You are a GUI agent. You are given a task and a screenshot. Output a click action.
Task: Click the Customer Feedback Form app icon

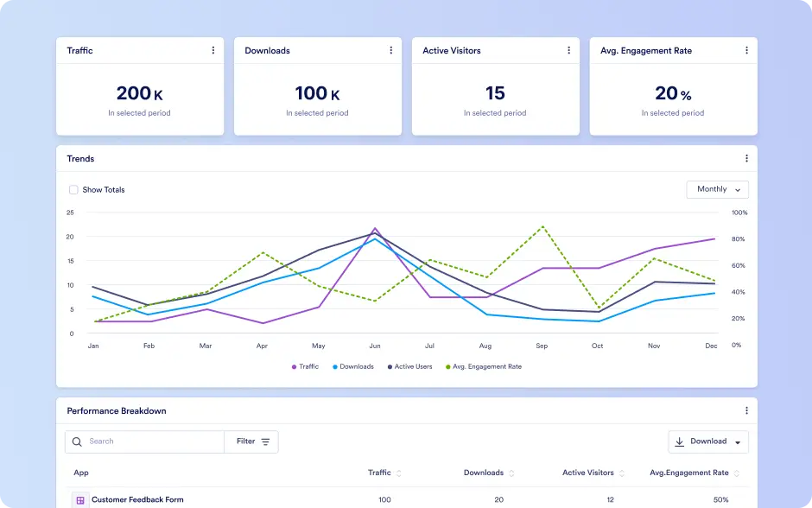[80, 500]
